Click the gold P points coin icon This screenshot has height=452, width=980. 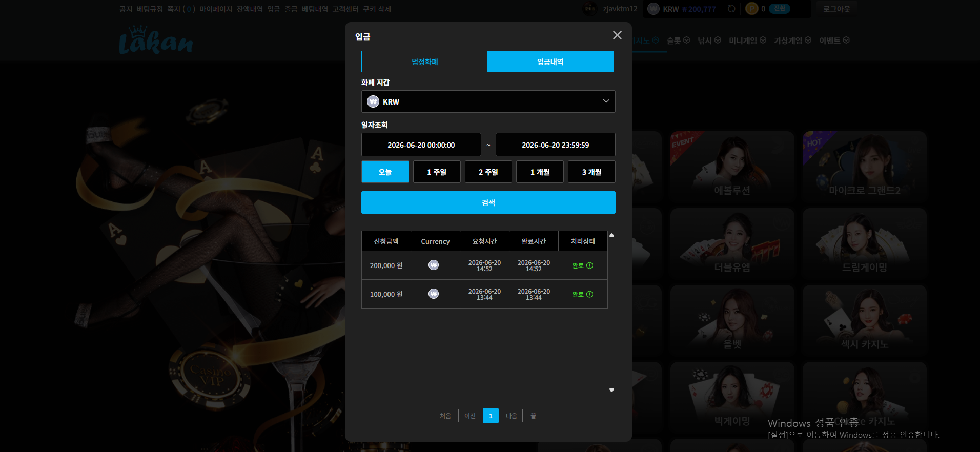click(x=751, y=9)
